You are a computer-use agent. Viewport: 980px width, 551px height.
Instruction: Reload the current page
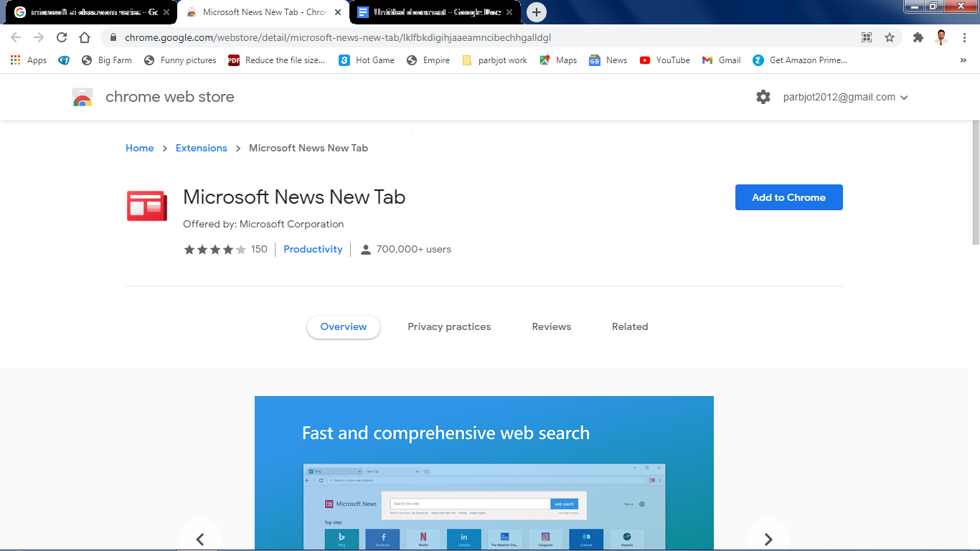click(62, 37)
